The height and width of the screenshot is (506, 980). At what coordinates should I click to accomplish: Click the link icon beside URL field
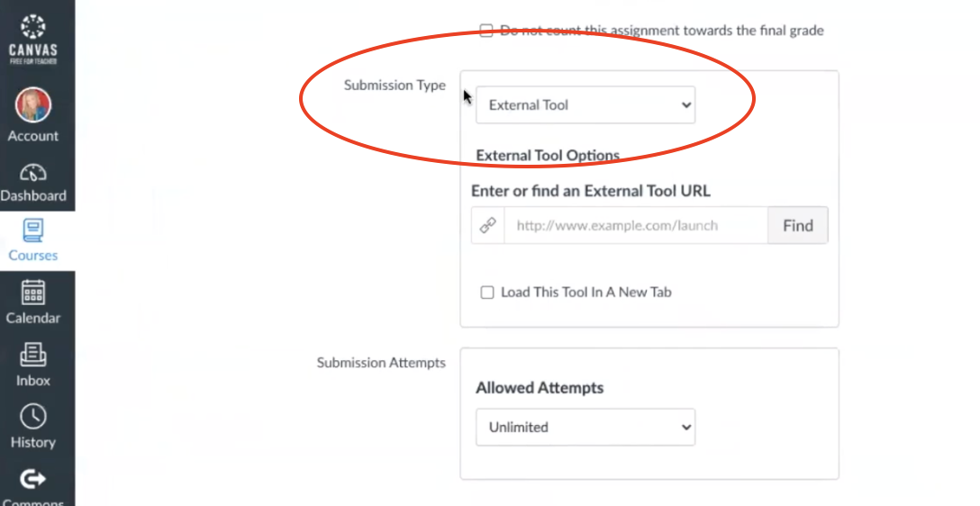[x=488, y=225]
